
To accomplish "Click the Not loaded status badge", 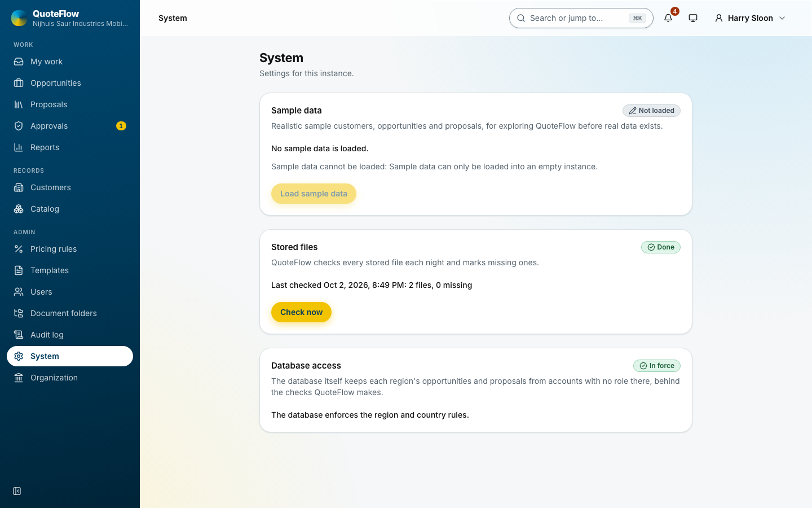I will (x=651, y=111).
